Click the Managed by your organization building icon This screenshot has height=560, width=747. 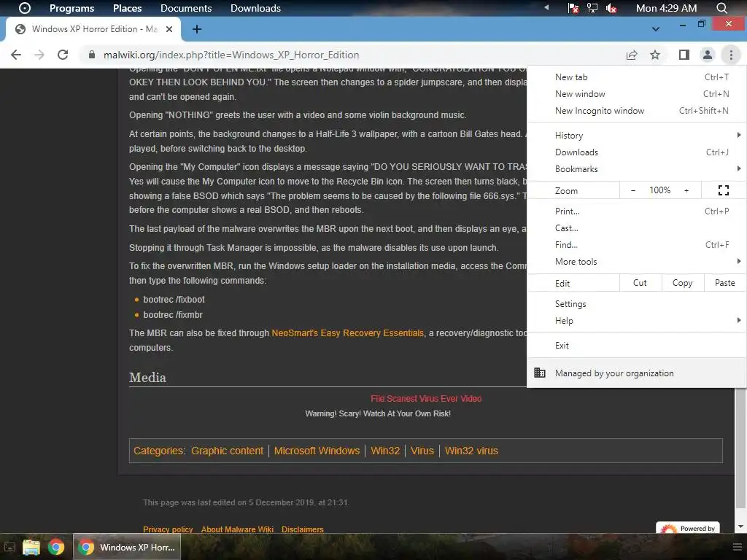point(539,373)
